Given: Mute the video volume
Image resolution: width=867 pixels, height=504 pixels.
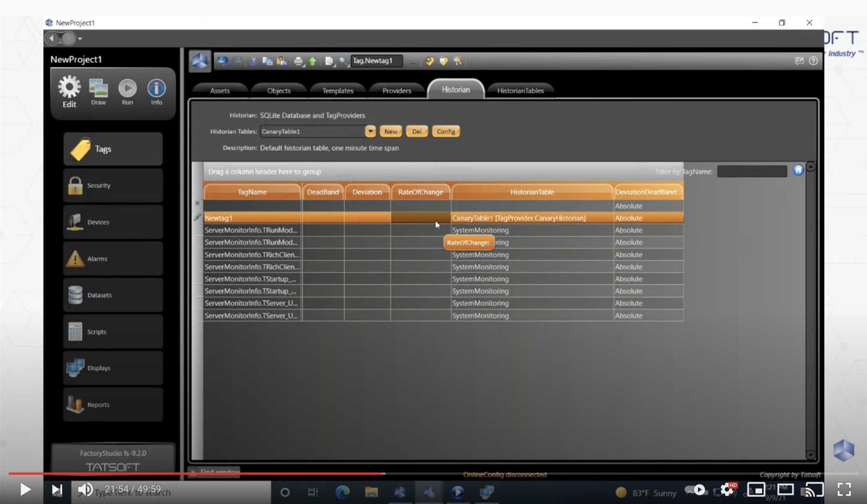Looking at the screenshot, I should pyautogui.click(x=85, y=490).
